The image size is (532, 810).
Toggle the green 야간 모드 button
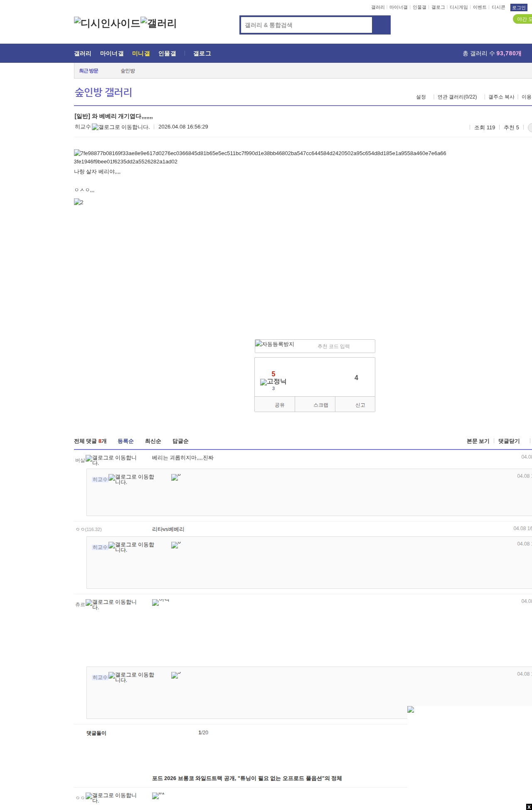(x=523, y=19)
